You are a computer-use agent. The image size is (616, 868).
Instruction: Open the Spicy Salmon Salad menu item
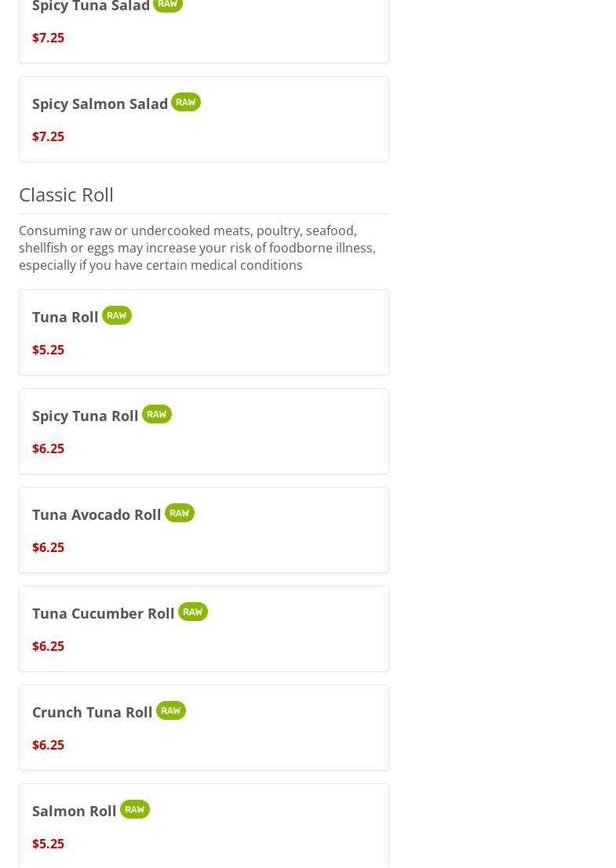click(x=100, y=104)
